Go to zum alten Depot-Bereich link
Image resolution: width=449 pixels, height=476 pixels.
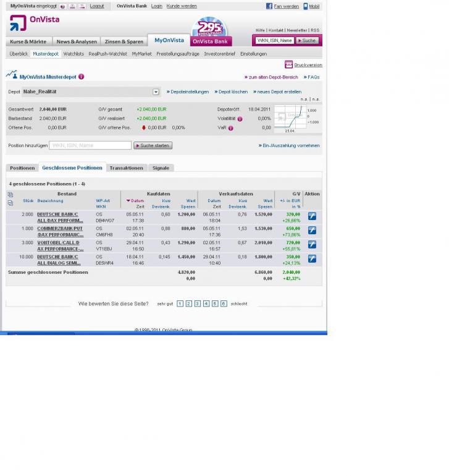click(x=271, y=77)
